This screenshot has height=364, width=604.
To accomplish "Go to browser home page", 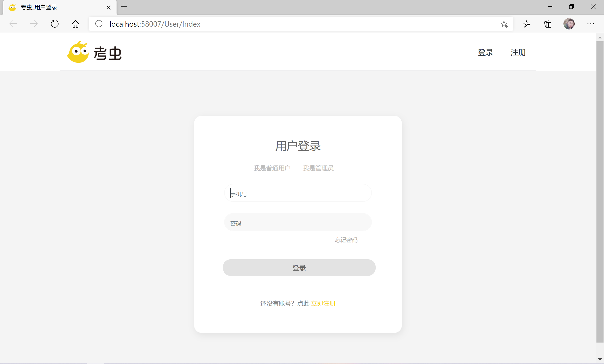I will point(75,24).
